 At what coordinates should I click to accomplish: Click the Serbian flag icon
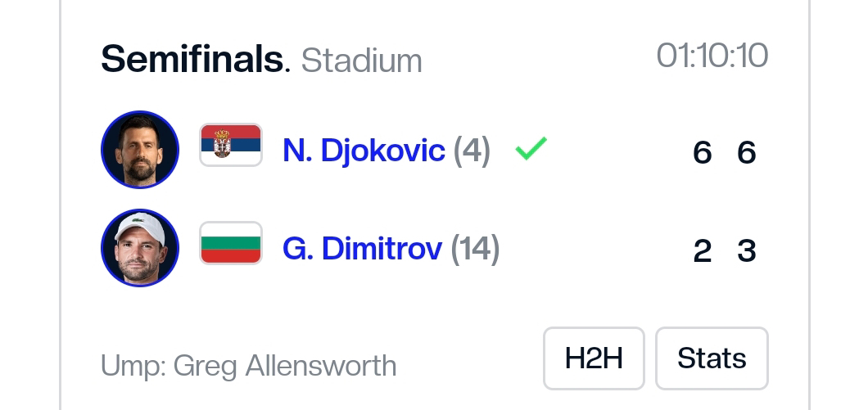[231, 145]
